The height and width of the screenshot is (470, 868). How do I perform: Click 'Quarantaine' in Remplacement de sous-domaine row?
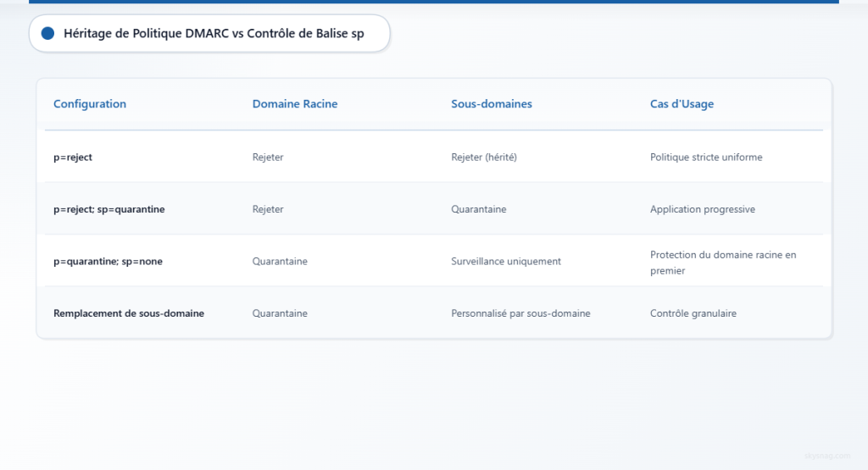(x=280, y=313)
